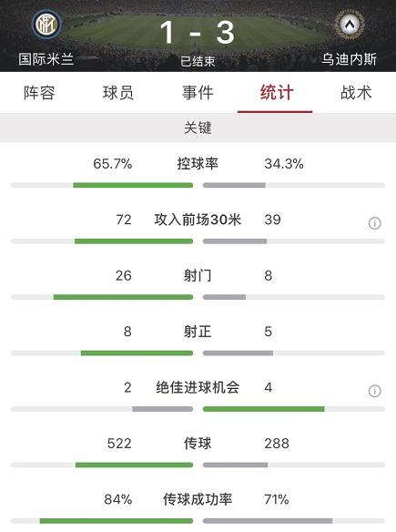Viewport: 396px width, 532px height.
Task: Tap the 传球成功率 stat label
Action: pos(198,499)
